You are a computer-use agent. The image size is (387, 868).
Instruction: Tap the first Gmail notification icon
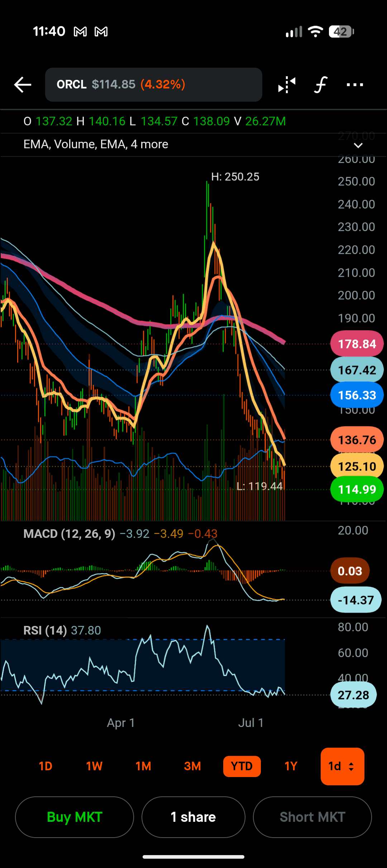click(x=80, y=32)
